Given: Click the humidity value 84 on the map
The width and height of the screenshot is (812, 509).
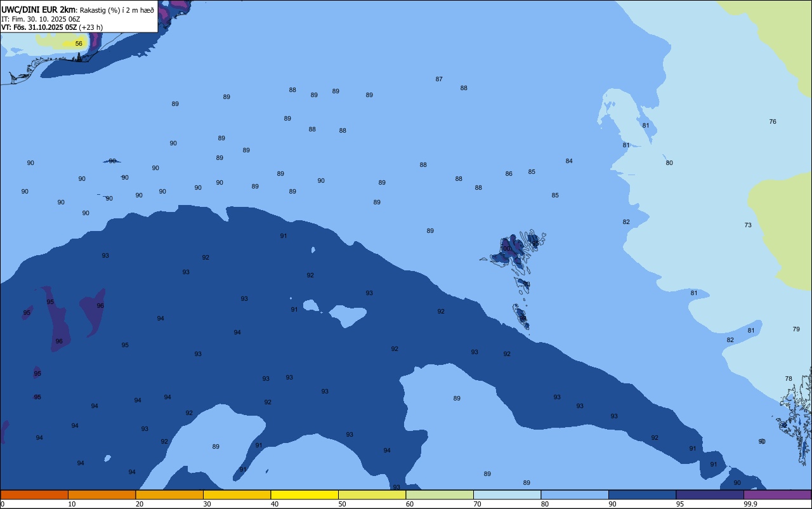Looking at the screenshot, I should pos(569,161).
